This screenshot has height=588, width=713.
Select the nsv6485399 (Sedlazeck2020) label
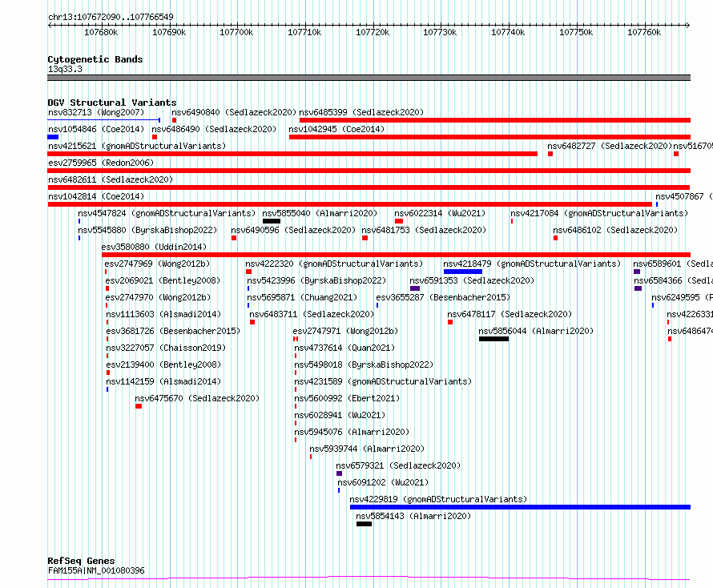pos(361,112)
